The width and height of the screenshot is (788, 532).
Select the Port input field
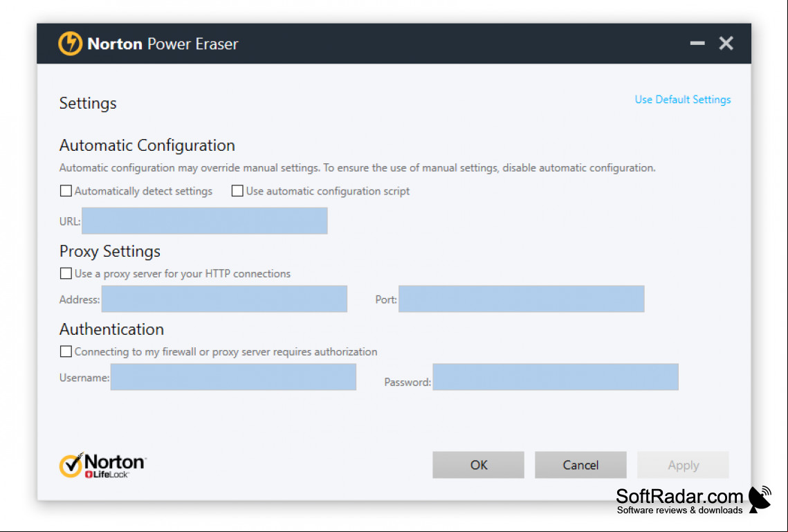[521, 299]
